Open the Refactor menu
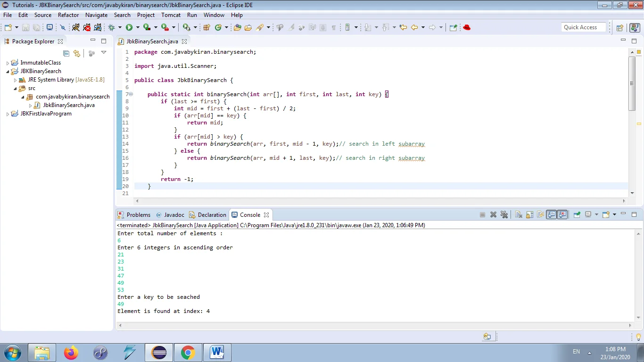The image size is (644, 362). coord(68,15)
